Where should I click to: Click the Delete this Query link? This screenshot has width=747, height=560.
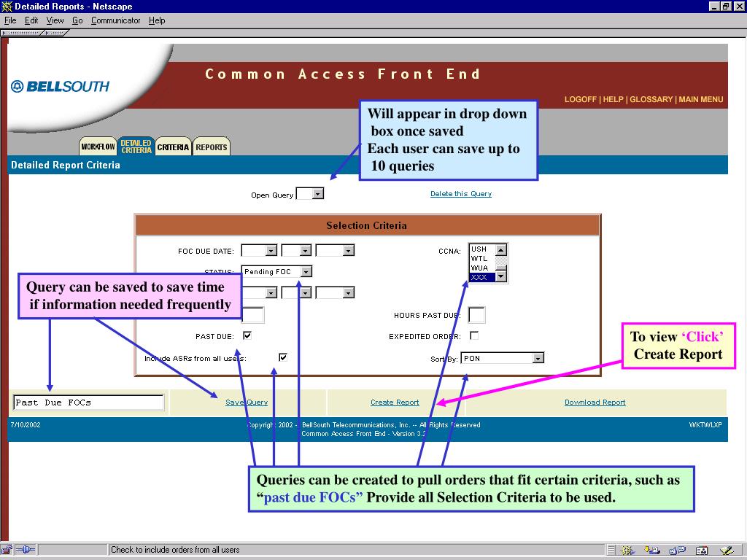point(461,194)
